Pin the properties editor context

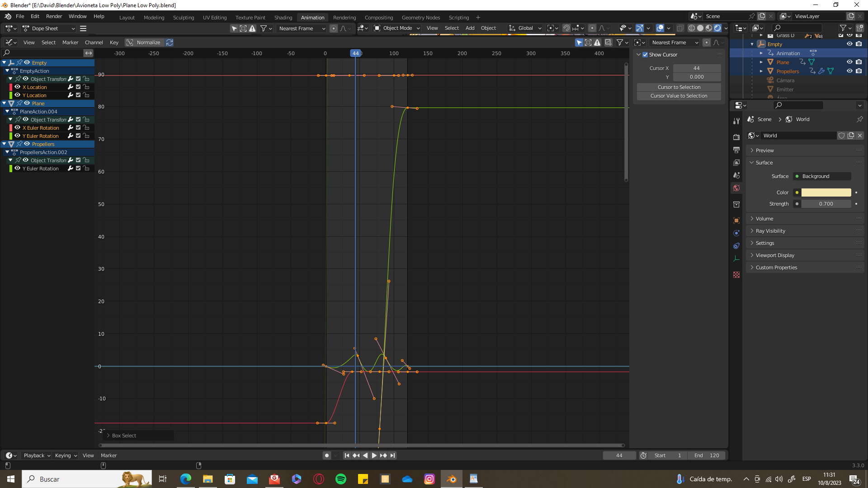859,119
